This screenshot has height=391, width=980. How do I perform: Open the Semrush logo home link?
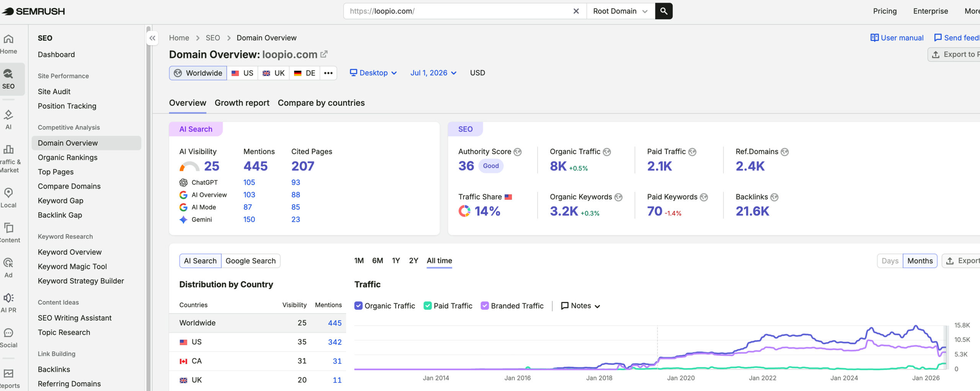click(34, 11)
